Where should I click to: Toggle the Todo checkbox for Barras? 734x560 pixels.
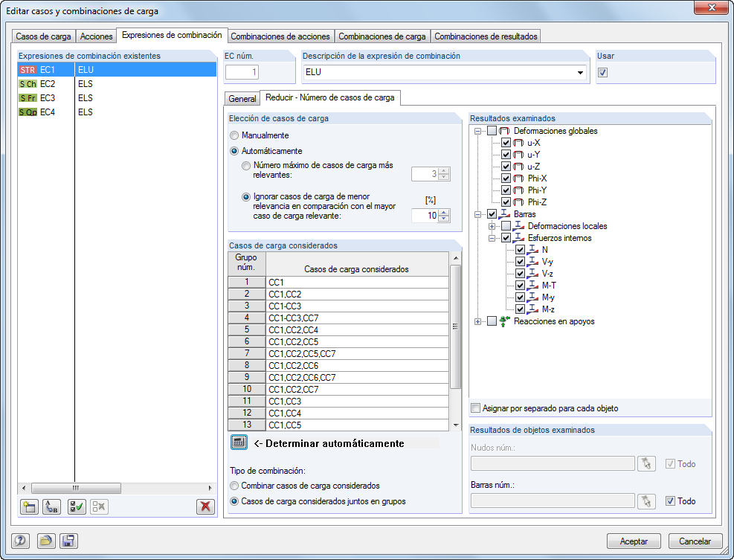[670, 501]
